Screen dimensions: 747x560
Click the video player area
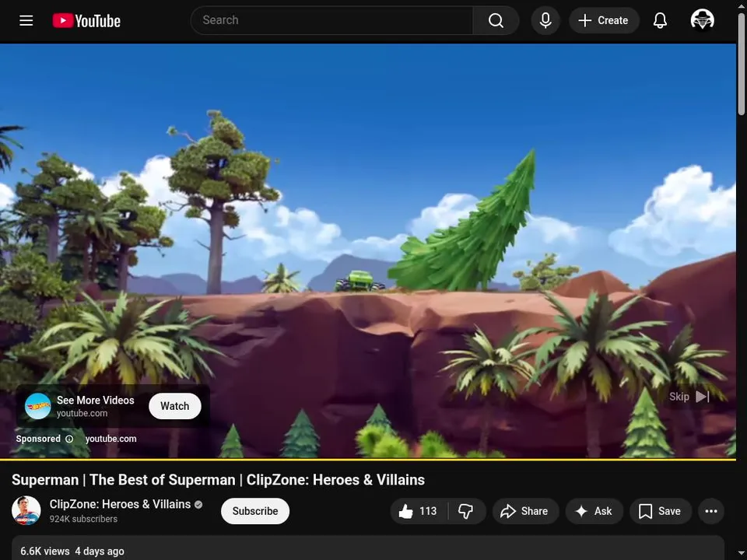click(x=368, y=251)
